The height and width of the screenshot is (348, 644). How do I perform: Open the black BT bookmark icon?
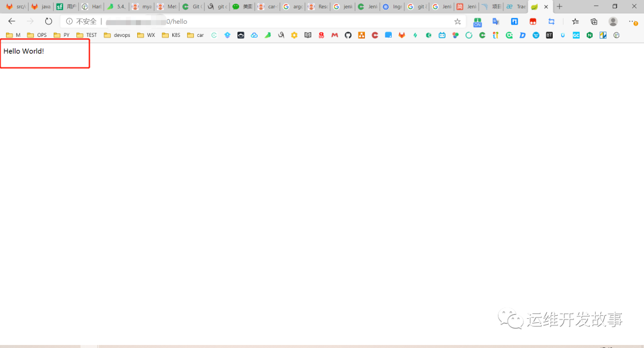pyautogui.click(x=549, y=35)
